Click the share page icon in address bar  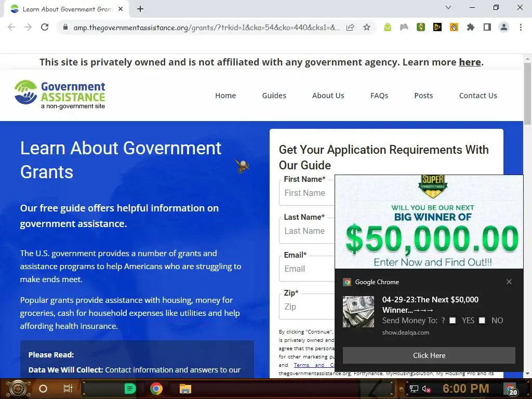pyautogui.click(x=350, y=27)
